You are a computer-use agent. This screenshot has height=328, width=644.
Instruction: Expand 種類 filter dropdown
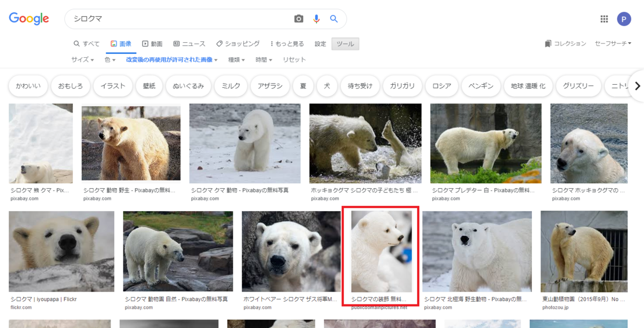click(x=237, y=59)
